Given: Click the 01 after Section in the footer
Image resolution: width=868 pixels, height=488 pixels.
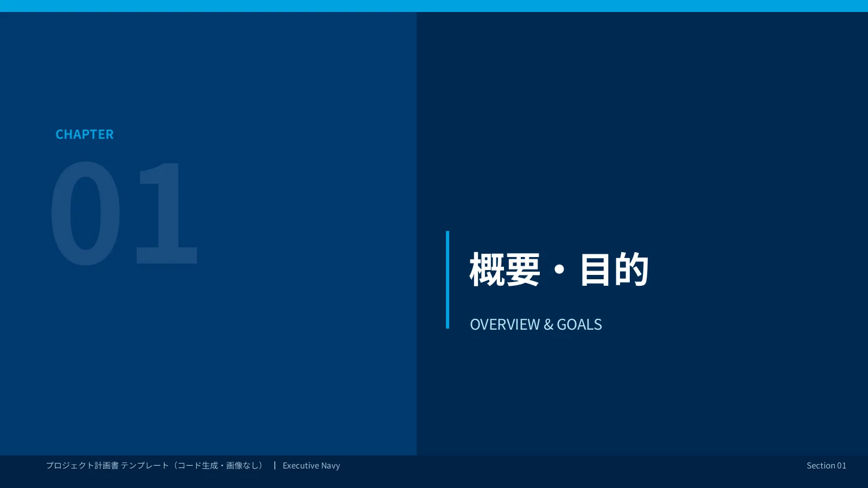Looking at the screenshot, I should pos(841,465).
